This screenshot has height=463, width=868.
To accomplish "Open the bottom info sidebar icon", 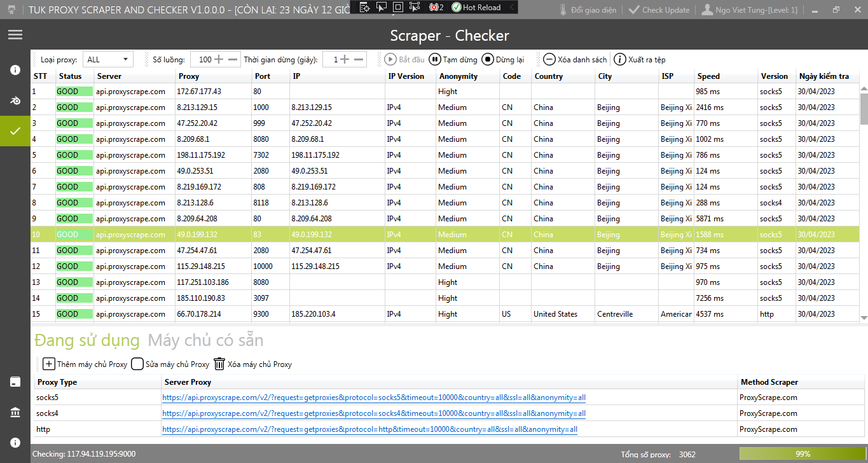I will (15, 443).
